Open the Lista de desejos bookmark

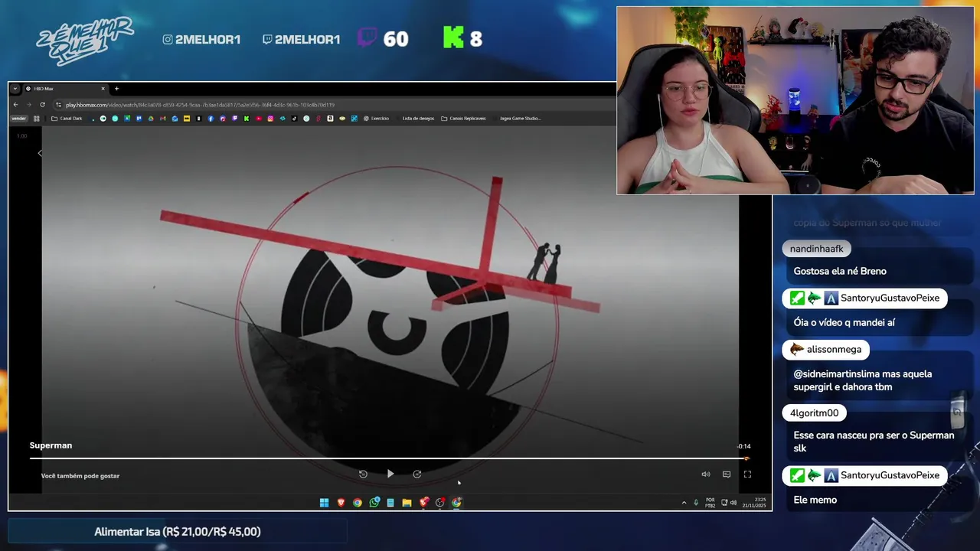[418, 119]
